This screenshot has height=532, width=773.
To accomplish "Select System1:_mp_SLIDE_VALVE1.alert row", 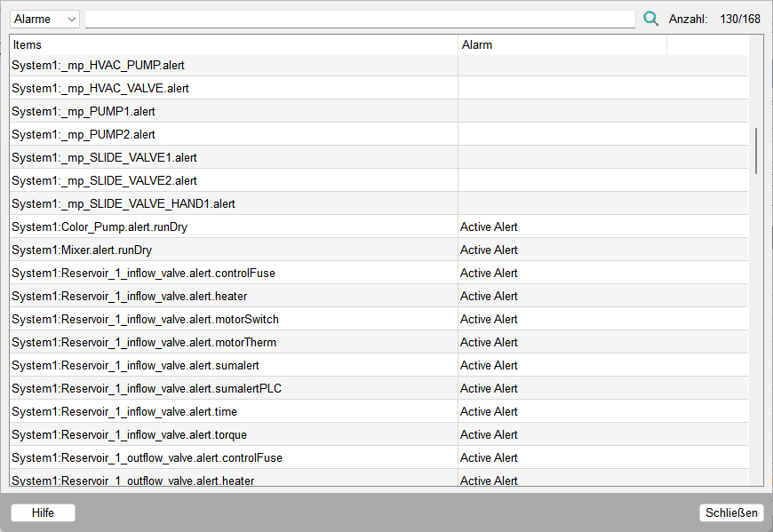I will pyautogui.click(x=104, y=158).
